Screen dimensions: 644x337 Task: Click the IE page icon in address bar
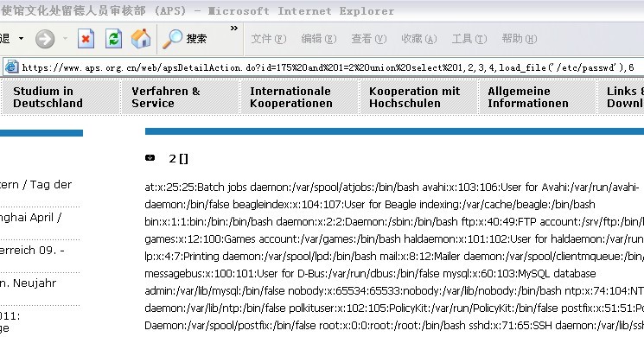coord(11,67)
